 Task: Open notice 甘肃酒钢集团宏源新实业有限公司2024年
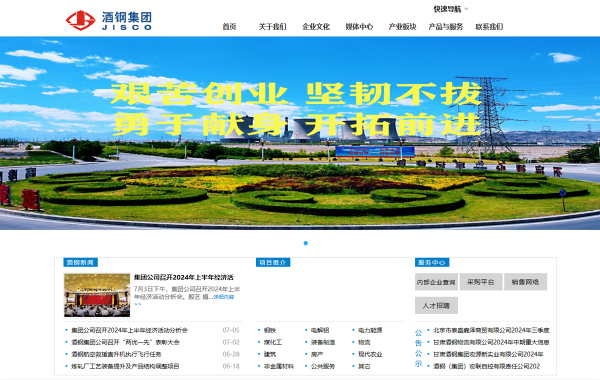[x=488, y=354]
